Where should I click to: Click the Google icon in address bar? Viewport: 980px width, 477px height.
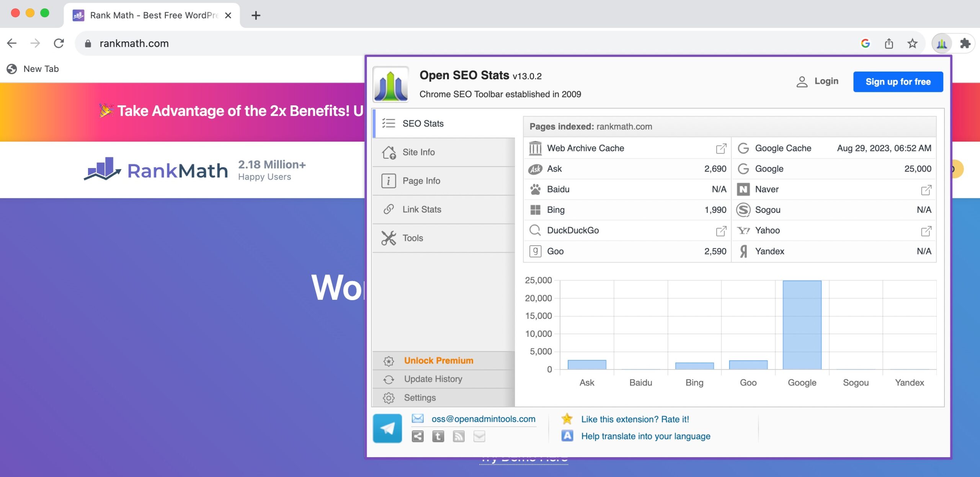click(866, 44)
